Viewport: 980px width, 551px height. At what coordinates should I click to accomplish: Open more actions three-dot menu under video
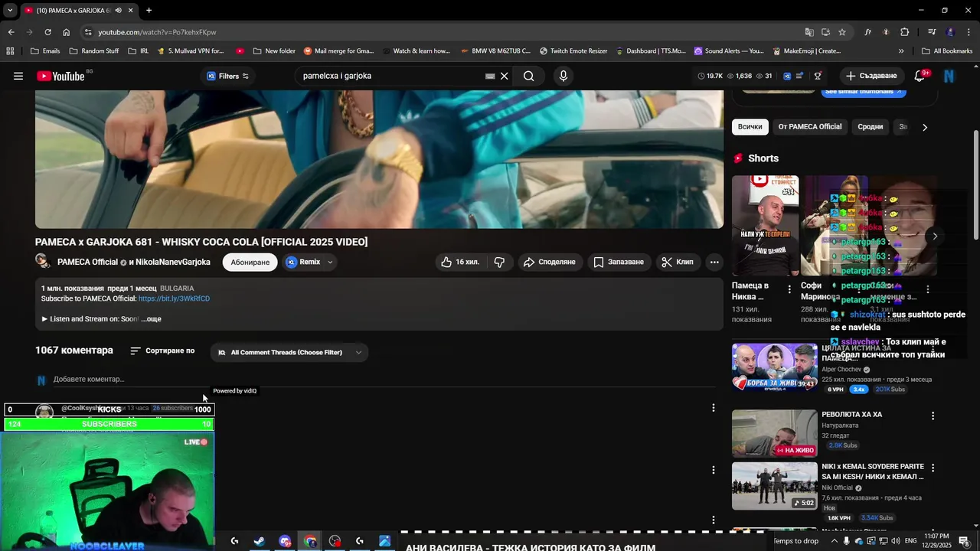tap(714, 262)
